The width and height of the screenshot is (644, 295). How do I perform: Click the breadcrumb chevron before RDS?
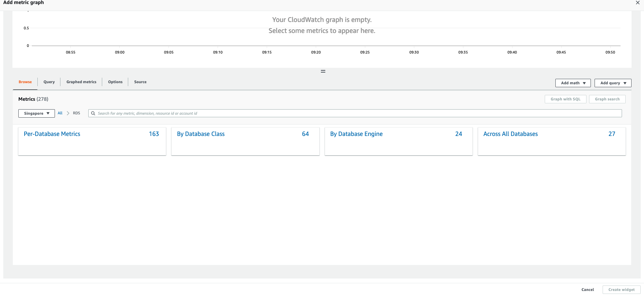point(68,113)
